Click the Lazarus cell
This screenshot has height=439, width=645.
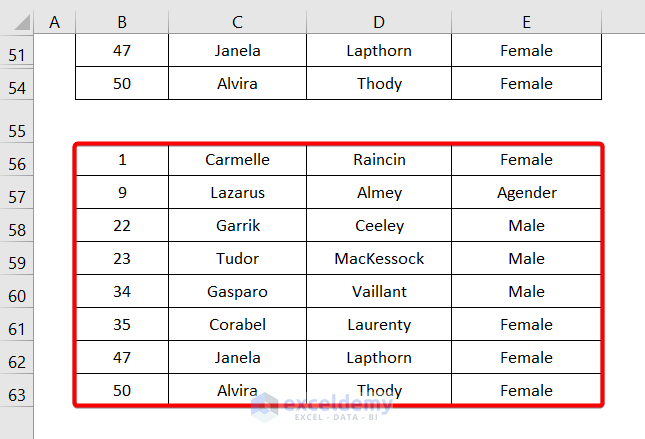point(237,193)
